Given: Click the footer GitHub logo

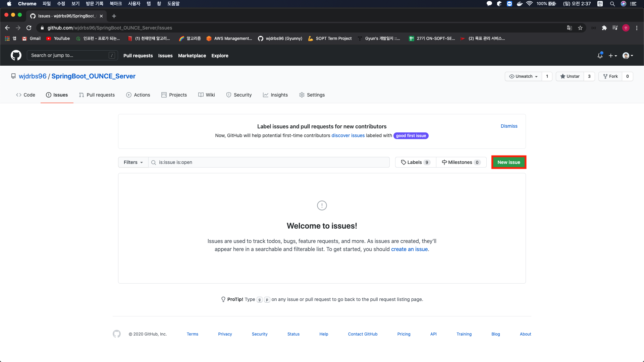Looking at the screenshot, I should coord(116,334).
